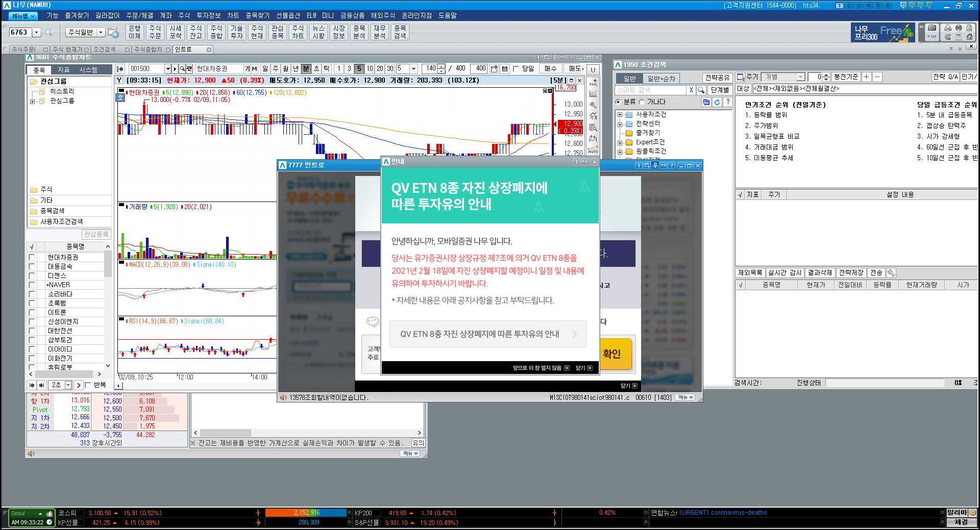Viewport: 980px width, 530px height.
Task: Open the stock code 001500 dropdown
Action: pyautogui.click(x=167, y=69)
